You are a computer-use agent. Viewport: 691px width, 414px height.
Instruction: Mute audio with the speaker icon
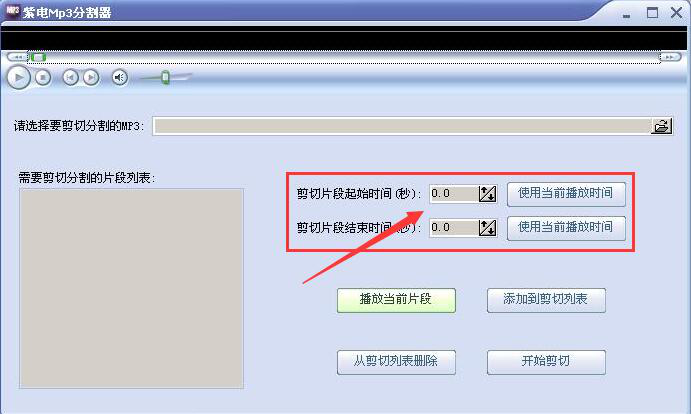[x=119, y=78]
